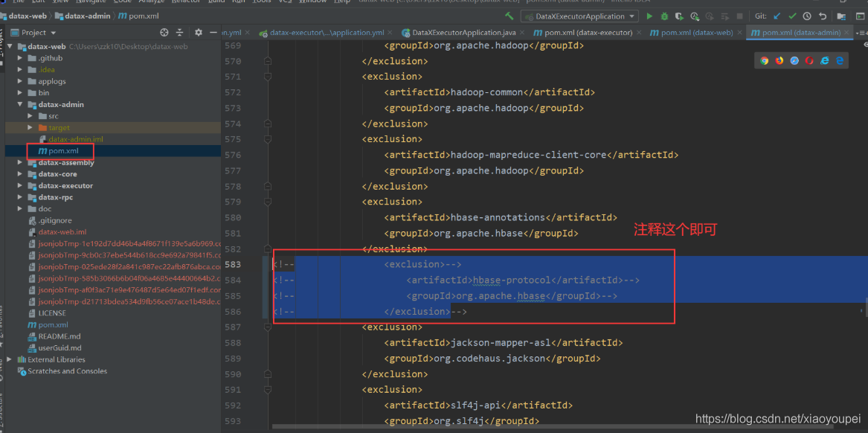Switch to the DataXExecutorApplication.java tab
Screen dimensions: 868x433
coord(462,33)
